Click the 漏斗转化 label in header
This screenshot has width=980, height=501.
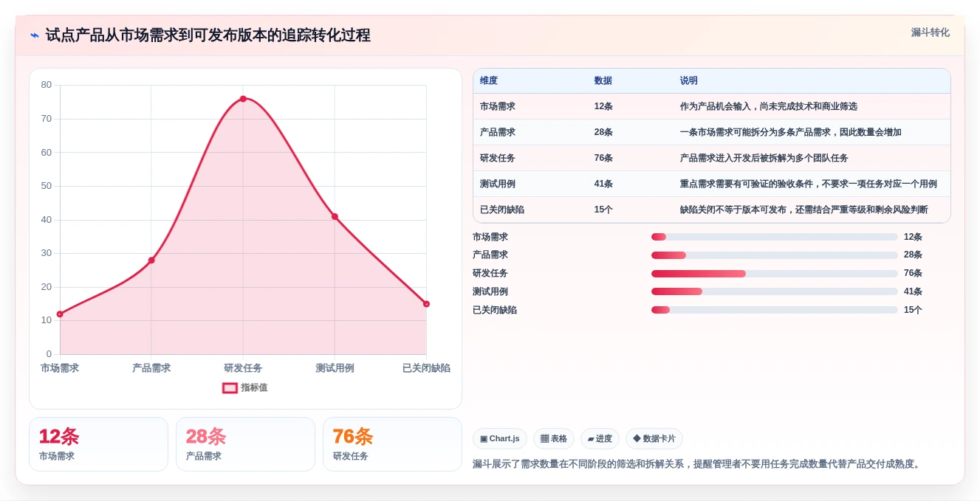point(930,32)
